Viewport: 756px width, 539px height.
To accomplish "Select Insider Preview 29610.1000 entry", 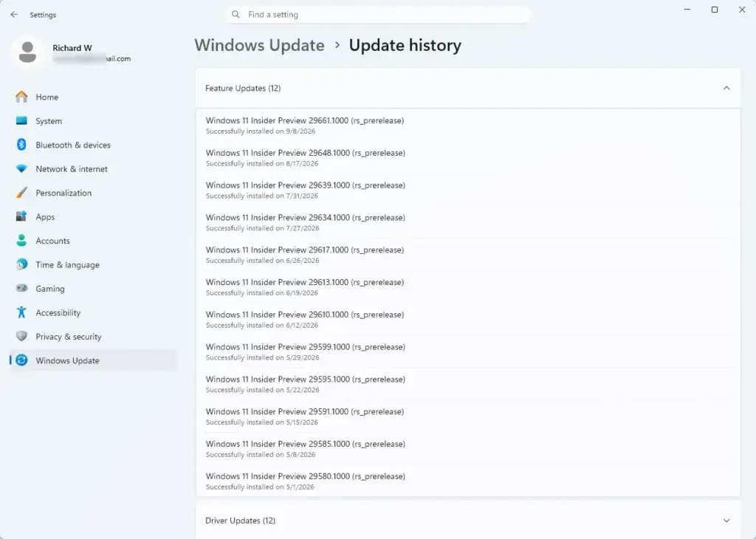I will click(467, 319).
